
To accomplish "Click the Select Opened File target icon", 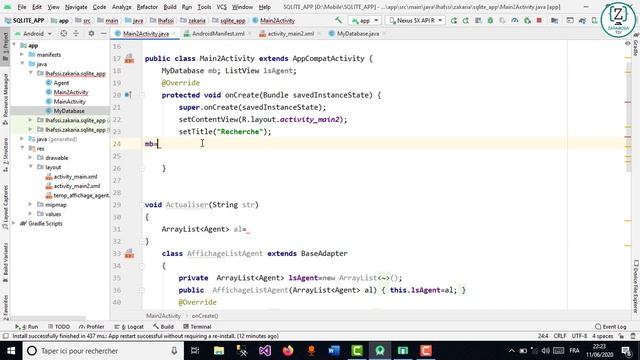I will click(x=64, y=33).
